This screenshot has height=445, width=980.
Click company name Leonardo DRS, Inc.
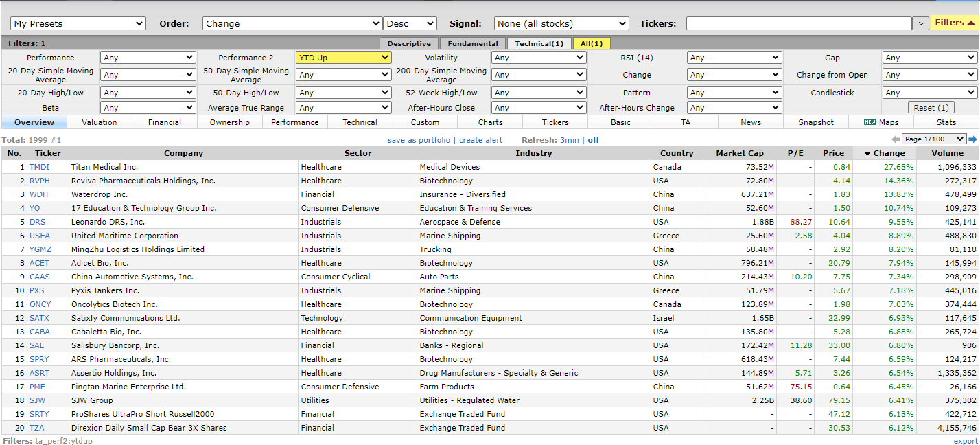click(x=108, y=222)
